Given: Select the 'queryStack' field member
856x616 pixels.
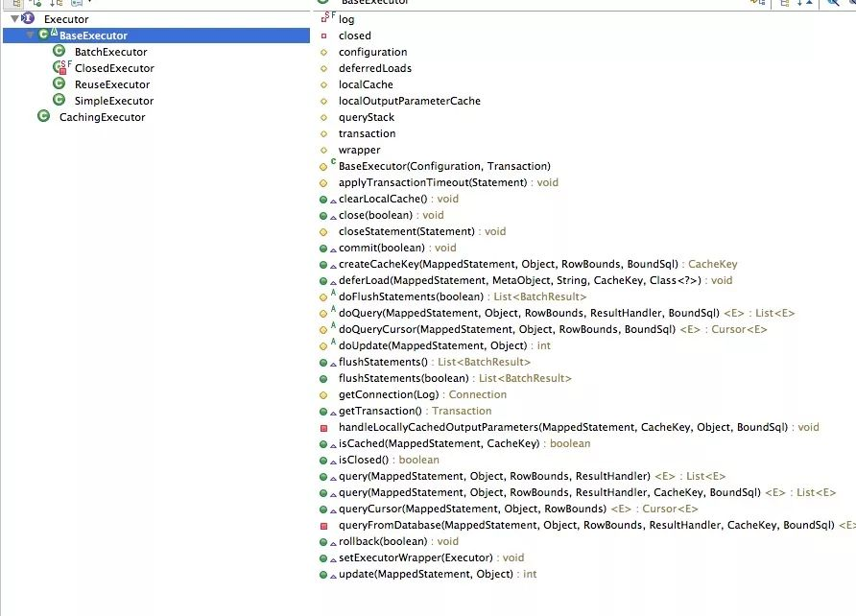Looking at the screenshot, I should 367,117.
